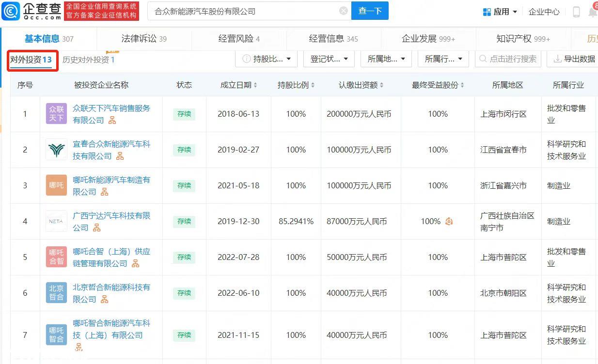Image resolution: width=598 pixels, height=364 pixels.
Task: Click the mobile phone icon in header
Action: click(576, 12)
